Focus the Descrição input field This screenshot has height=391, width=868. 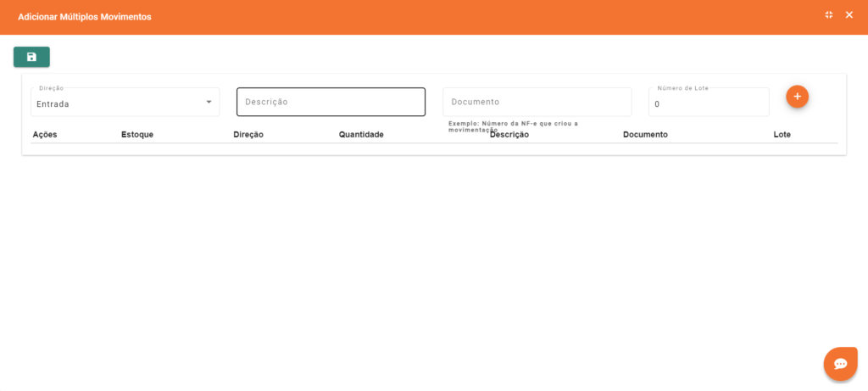coord(331,102)
